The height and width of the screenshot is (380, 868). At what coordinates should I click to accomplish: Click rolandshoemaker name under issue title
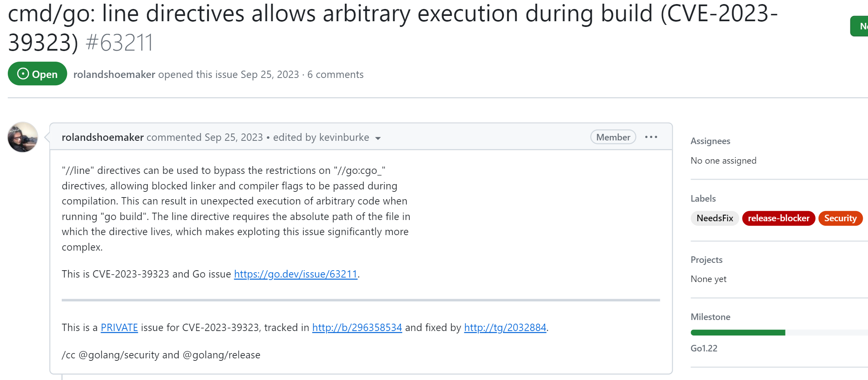[x=114, y=74]
